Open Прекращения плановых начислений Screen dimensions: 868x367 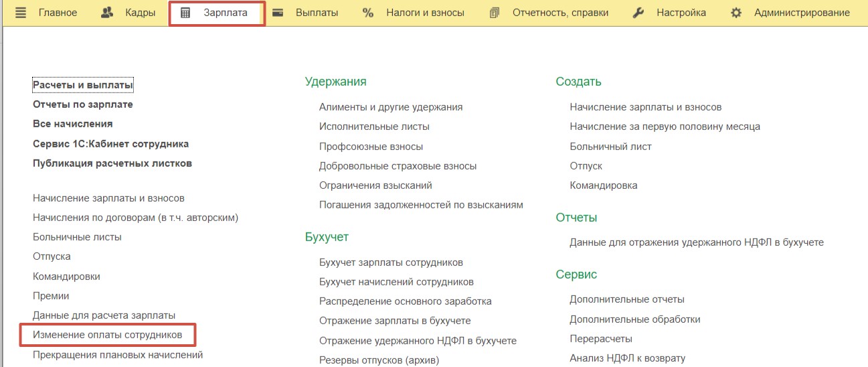click(118, 354)
